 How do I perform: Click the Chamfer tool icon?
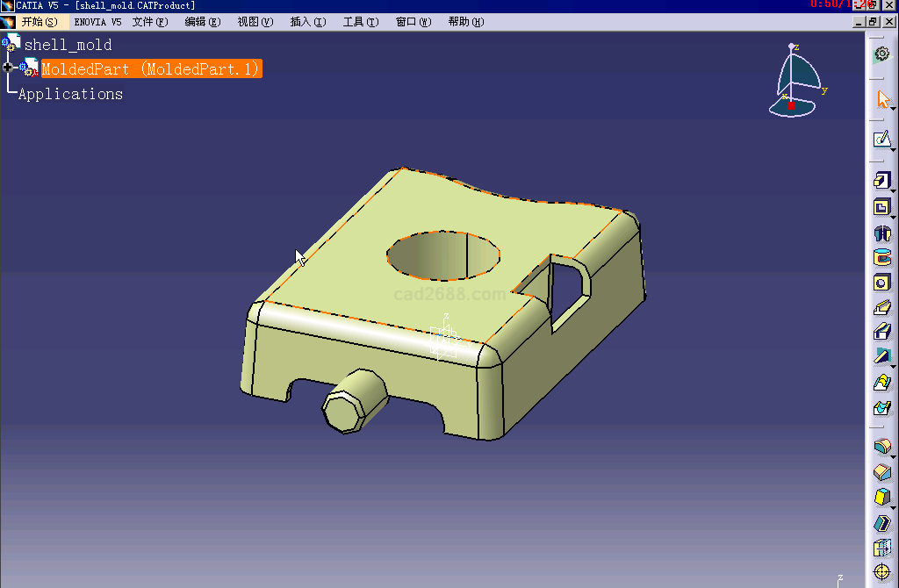click(881, 473)
